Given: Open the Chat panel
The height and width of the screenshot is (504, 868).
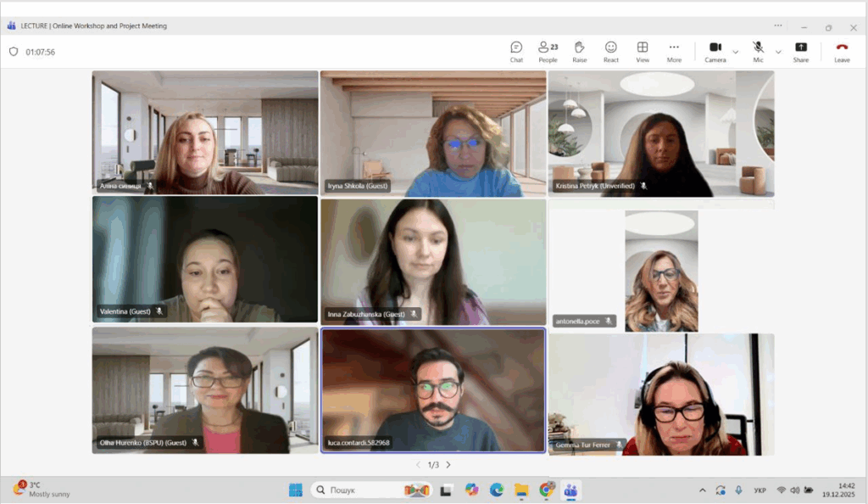Looking at the screenshot, I should pos(516,51).
